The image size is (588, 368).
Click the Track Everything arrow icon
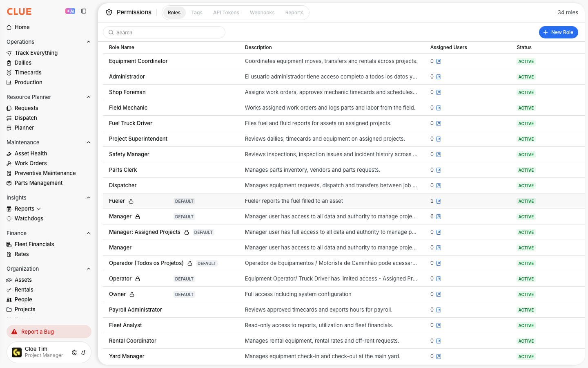tap(9, 53)
